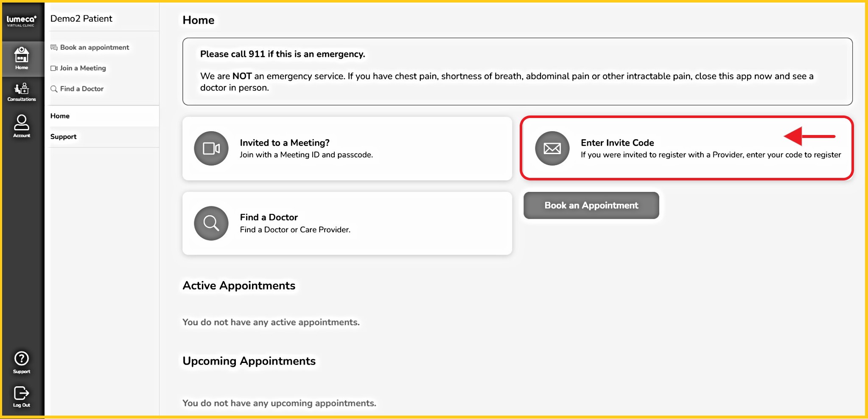Screen dimensions: 868x419
Task: Click the Demo2 Patient name header
Action: [81, 19]
